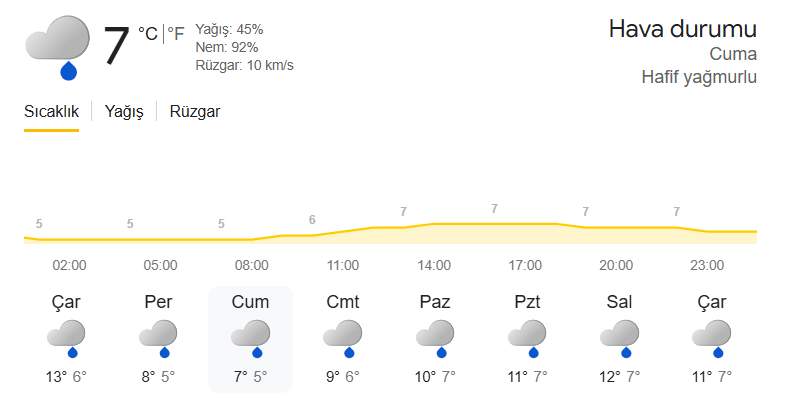Click the rain icon under Cum
The height and width of the screenshot is (402, 790).
[250, 338]
